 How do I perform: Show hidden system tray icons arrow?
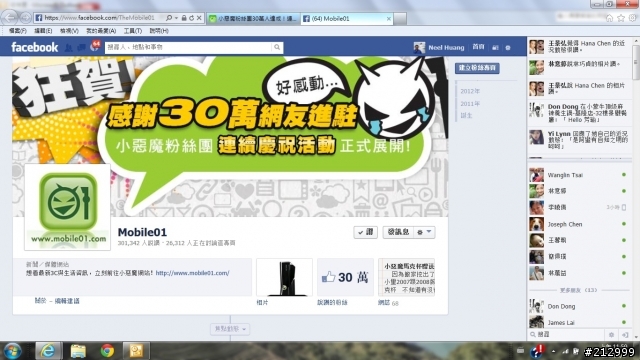point(553,351)
